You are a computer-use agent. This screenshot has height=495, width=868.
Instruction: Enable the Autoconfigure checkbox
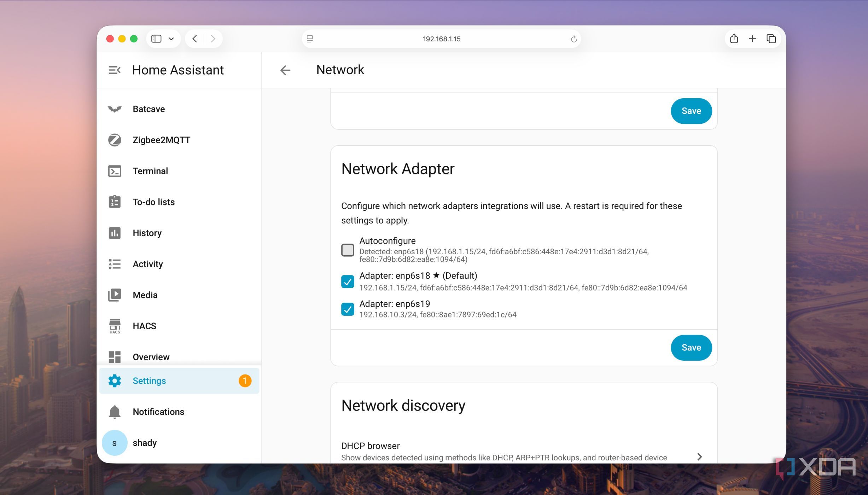(x=348, y=250)
